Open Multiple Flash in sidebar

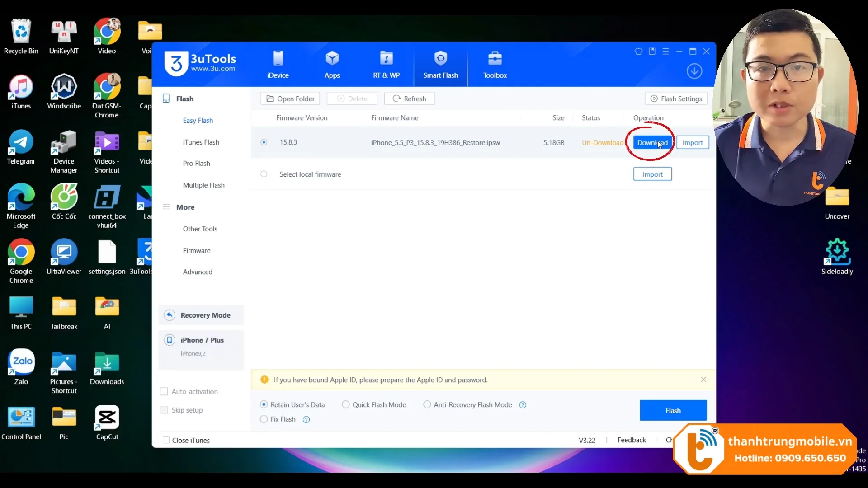coord(204,185)
